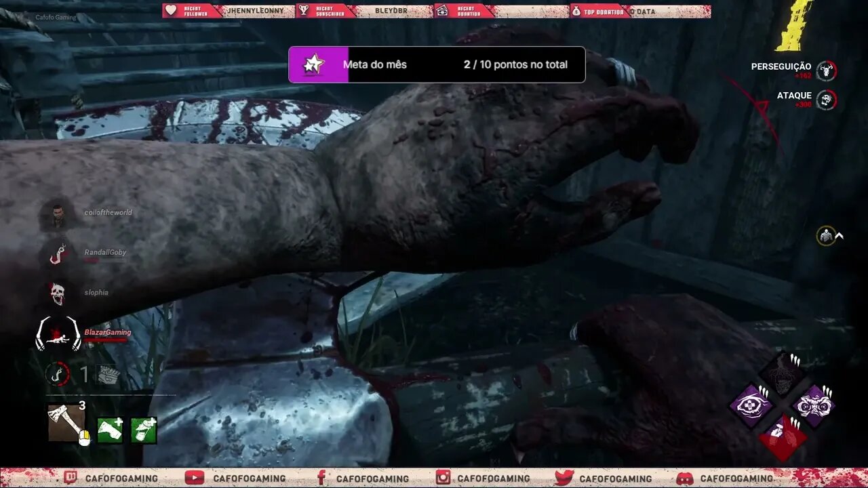Click the RECENT SUBSCRIBER label
The image size is (868, 488).
coord(330,11)
